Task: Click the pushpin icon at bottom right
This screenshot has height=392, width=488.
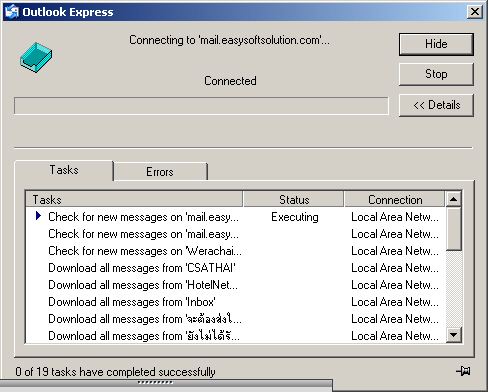Action: click(464, 371)
